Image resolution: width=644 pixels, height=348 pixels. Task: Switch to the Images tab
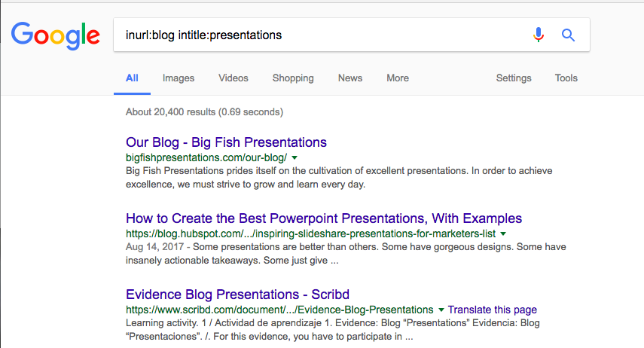pyautogui.click(x=179, y=78)
